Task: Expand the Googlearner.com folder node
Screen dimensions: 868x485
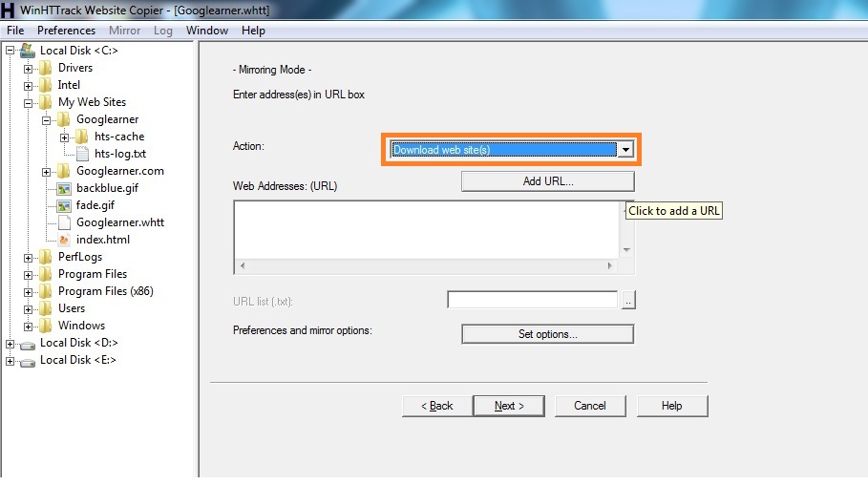Action: click(x=47, y=172)
